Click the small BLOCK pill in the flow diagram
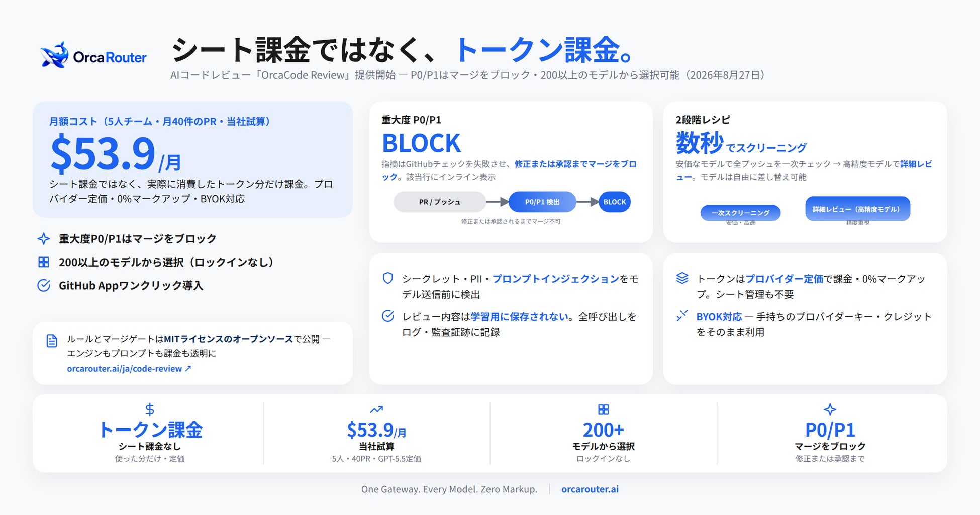The width and height of the screenshot is (980, 515). (615, 202)
